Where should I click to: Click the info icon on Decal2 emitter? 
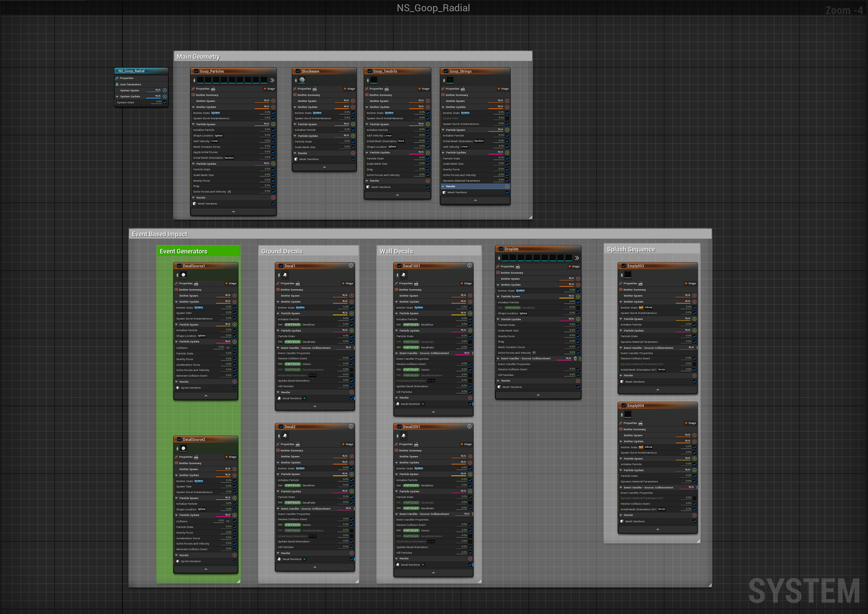(351, 426)
